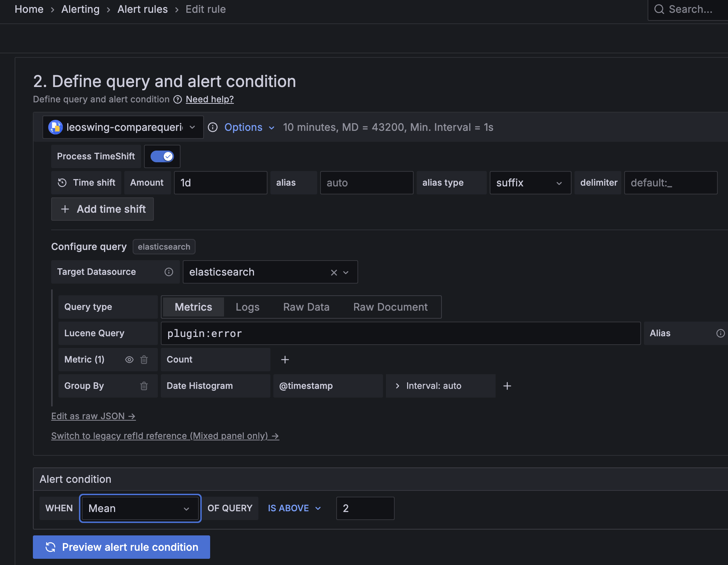Expand the Interval: auto settings
This screenshot has width=728, height=565.
440,386
